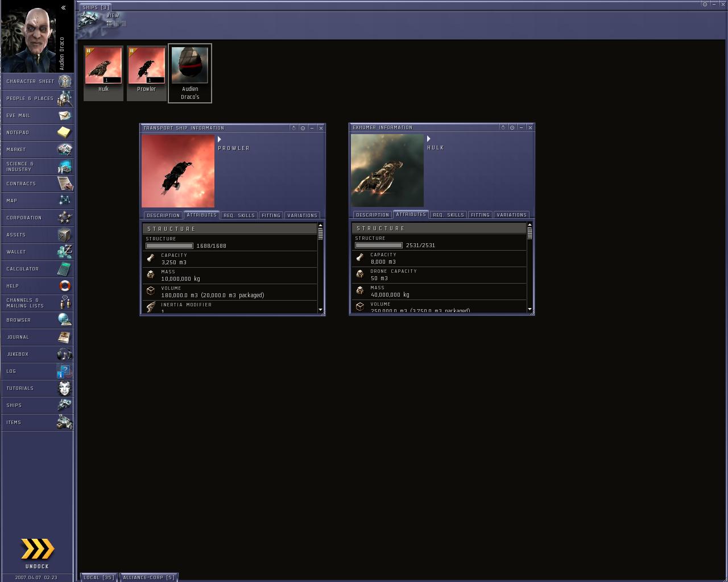The width and height of the screenshot is (728, 582).
Task: Select the Hulk ship in the hangar
Action: click(x=104, y=73)
